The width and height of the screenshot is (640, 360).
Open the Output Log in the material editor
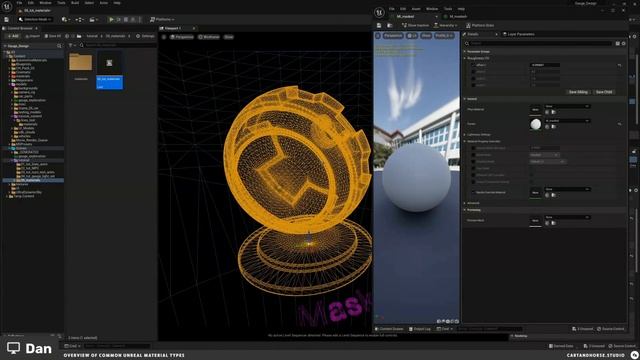pyautogui.click(x=420, y=329)
